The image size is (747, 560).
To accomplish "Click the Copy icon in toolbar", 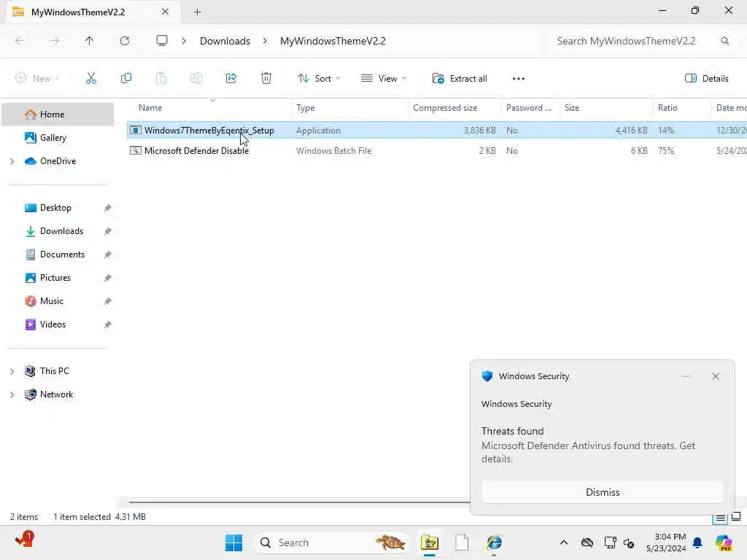I will point(125,79).
